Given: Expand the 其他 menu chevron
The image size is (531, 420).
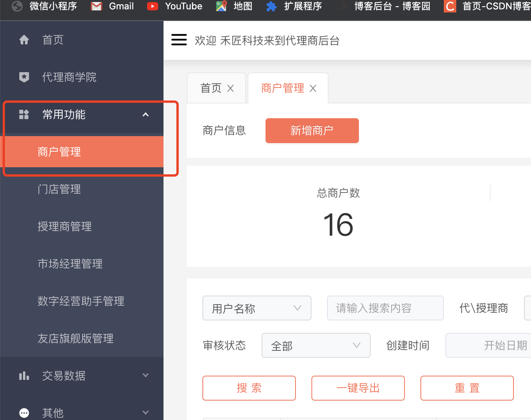Looking at the screenshot, I should coord(146,413).
